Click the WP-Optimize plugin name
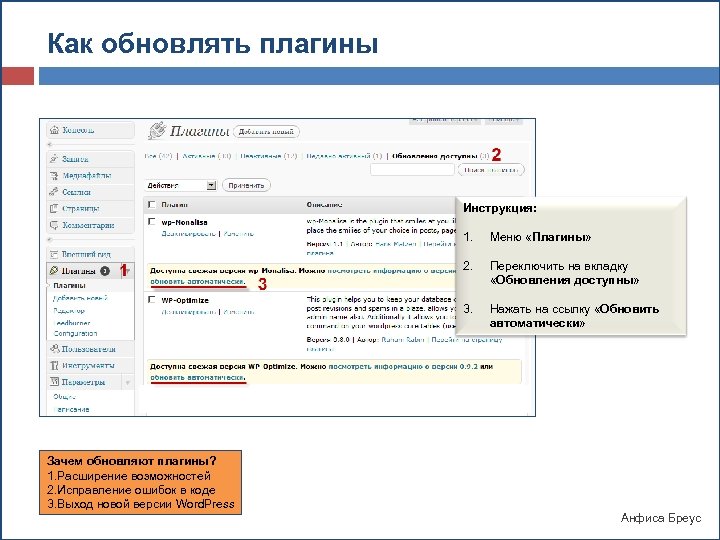Image resolution: width=720 pixels, height=540 pixels. (185, 300)
